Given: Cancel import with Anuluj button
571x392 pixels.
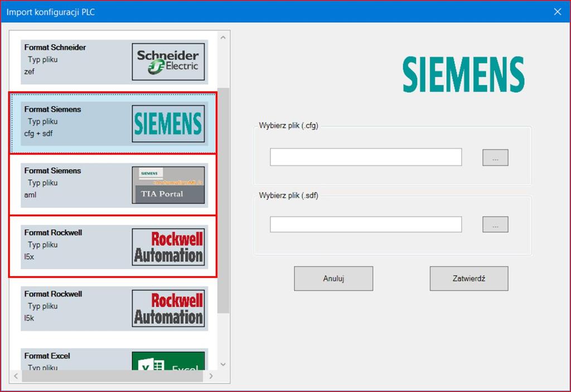Looking at the screenshot, I should pos(333,278).
